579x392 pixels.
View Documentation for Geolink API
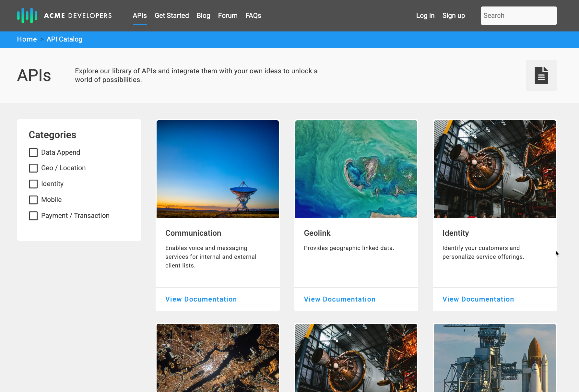(339, 299)
